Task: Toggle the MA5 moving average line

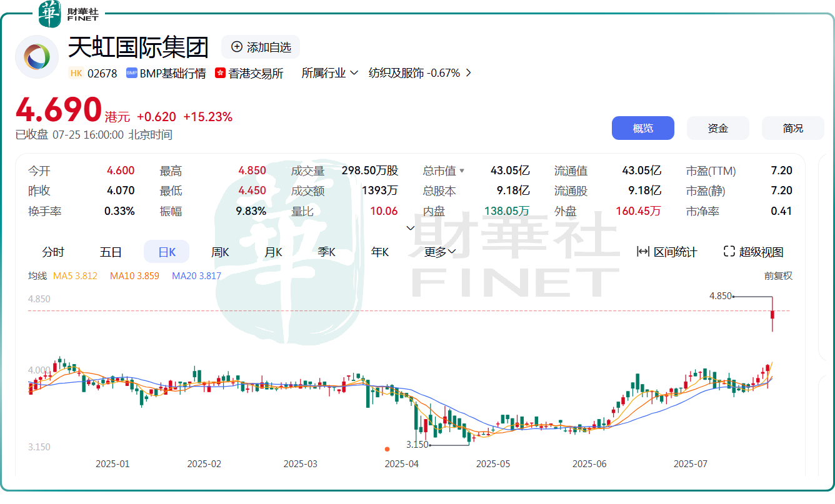Action: click(75, 275)
